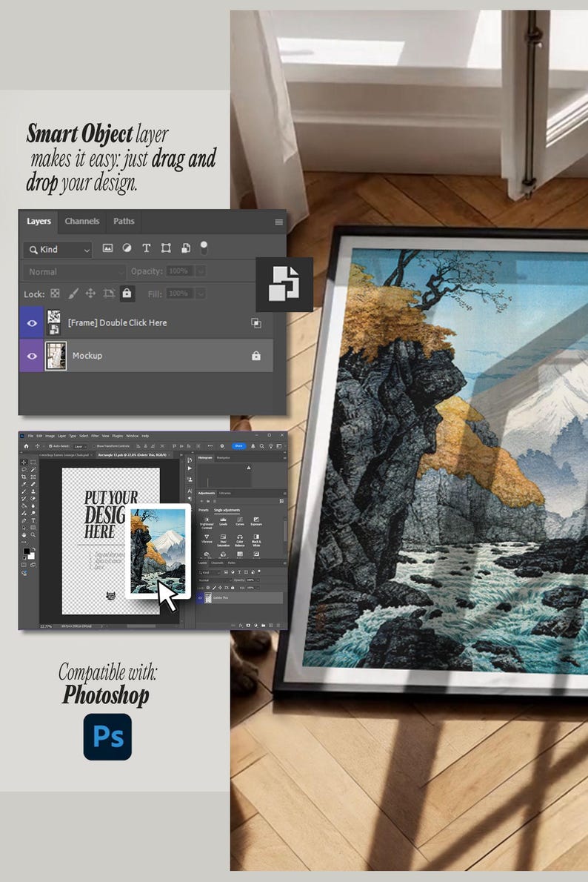Hide the Delete This layer in the Photoshop window
Screen dimensions: 588x882
pos(200,598)
